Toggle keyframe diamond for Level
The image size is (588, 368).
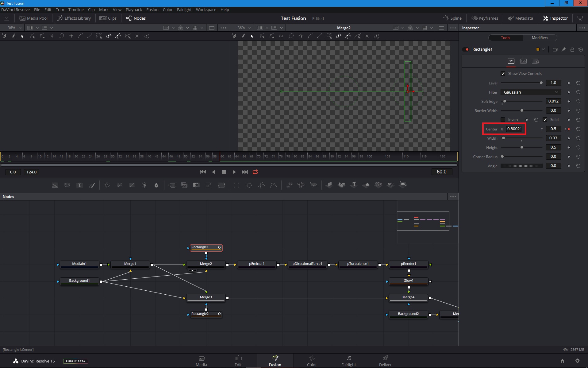point(569,83)
